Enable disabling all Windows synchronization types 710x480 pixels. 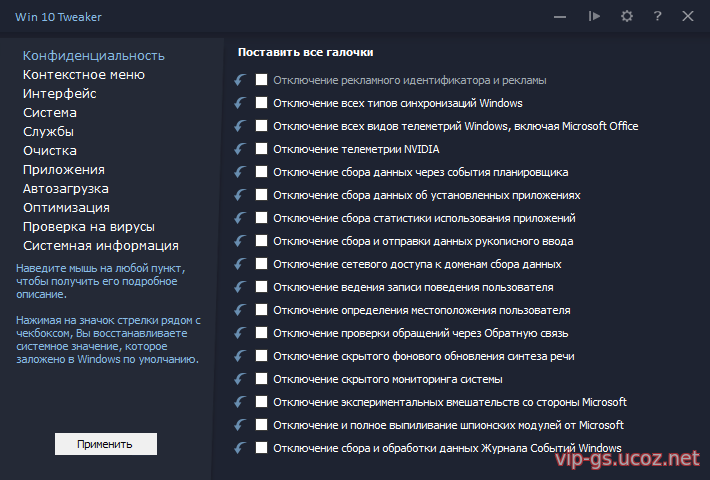click(261, 102)
